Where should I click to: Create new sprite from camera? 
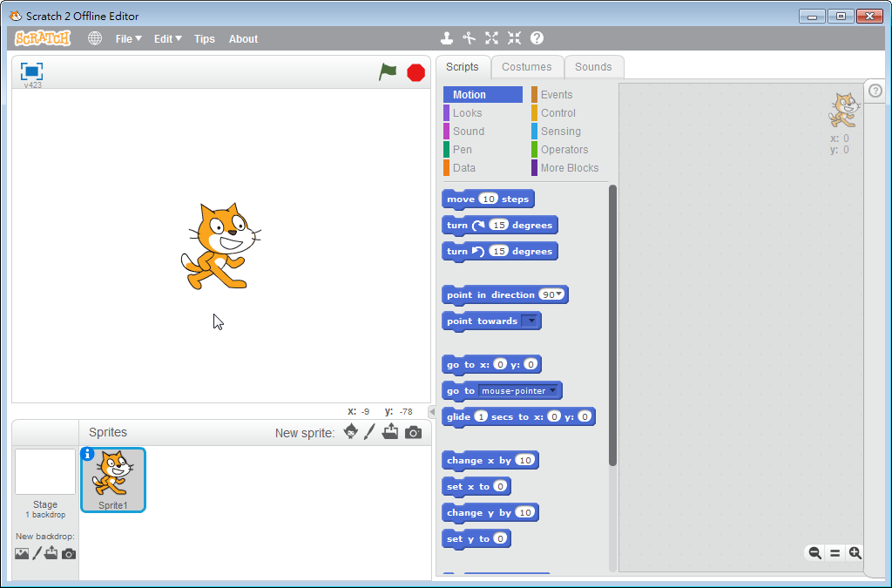413,432
